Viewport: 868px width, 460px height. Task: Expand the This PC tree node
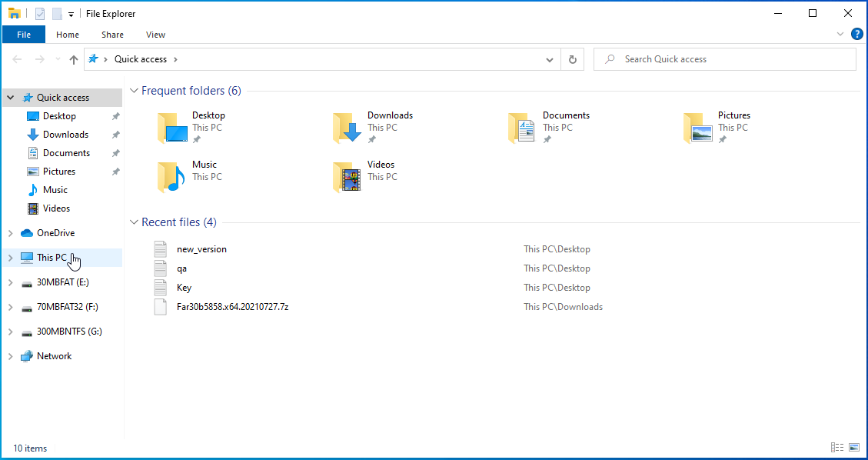click(x=10, y=258)
